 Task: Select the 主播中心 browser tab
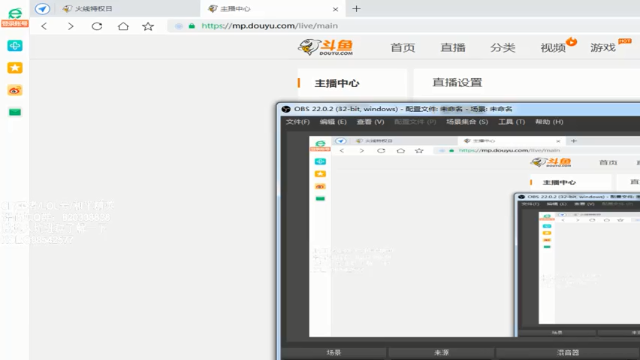click(273, 9)
